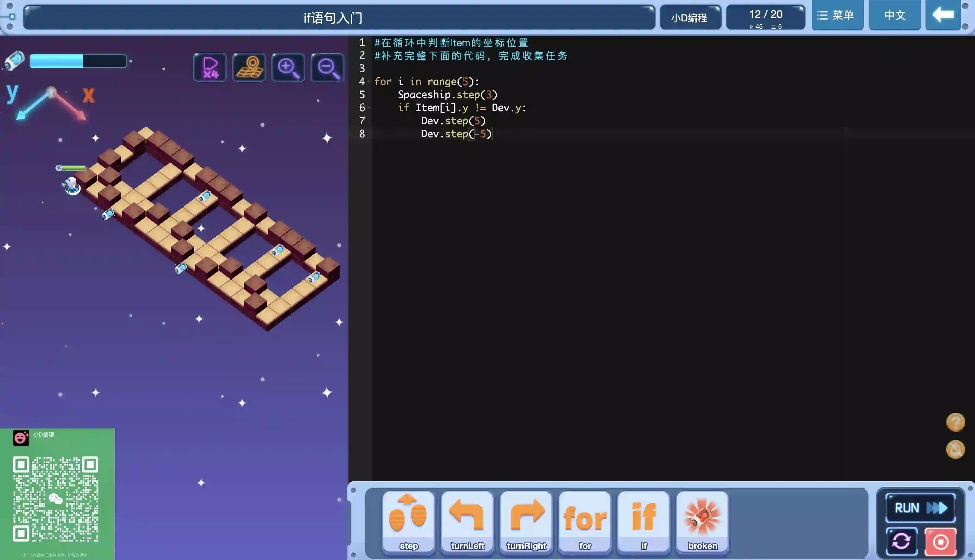Click the x4 speed playback icon

210,68
